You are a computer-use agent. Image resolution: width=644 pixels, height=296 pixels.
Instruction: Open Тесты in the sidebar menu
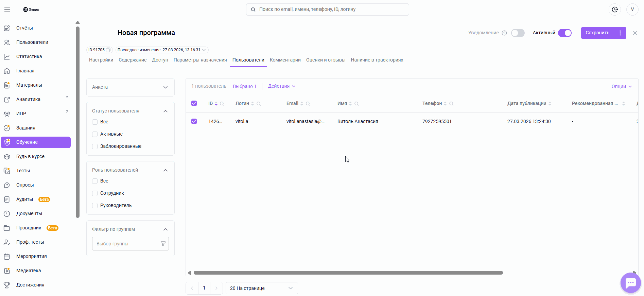click(x=23, y=171)
